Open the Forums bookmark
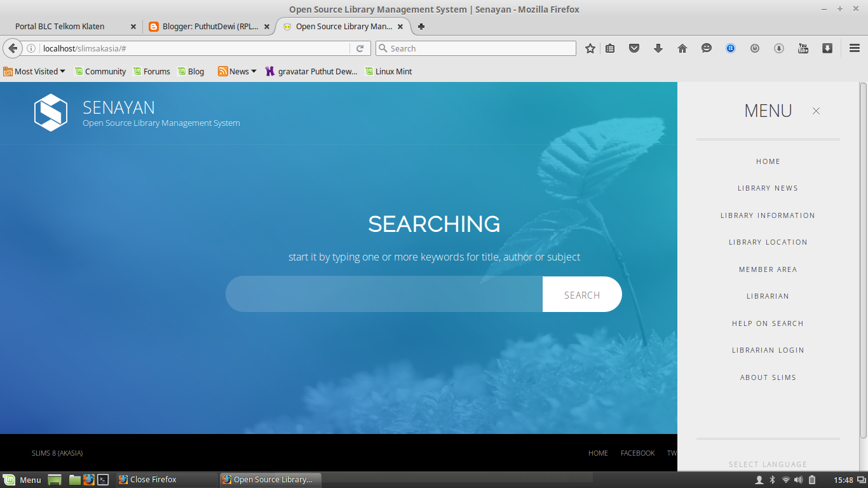868x488 pixels. pos(152,71)
